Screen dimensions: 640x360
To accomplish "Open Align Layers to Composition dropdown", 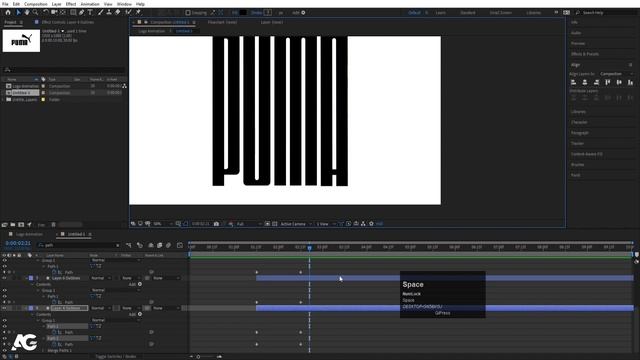I will click(x=616, y=74).
